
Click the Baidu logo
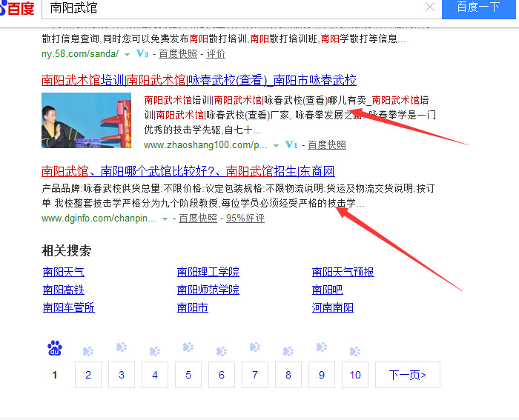[x=18, y=8]
